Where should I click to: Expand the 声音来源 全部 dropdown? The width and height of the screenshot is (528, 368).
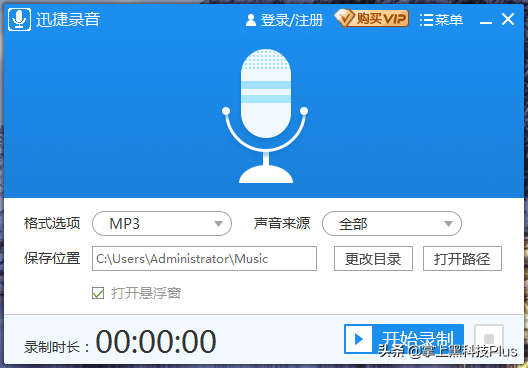392,224
